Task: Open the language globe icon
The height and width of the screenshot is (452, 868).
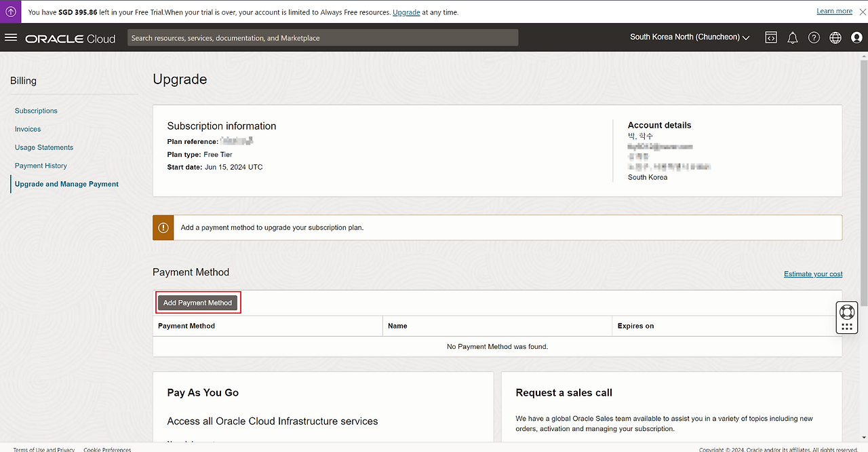Action: 835,38
